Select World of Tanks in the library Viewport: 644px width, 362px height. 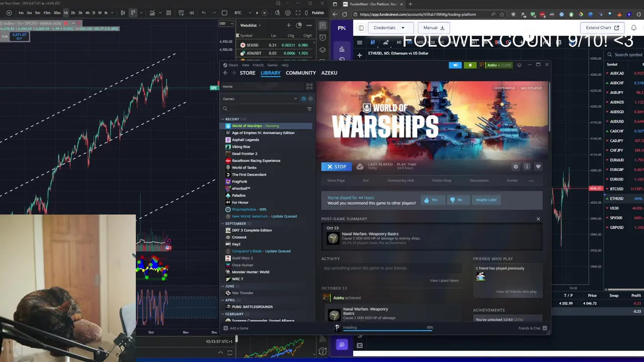click(244, 167)
